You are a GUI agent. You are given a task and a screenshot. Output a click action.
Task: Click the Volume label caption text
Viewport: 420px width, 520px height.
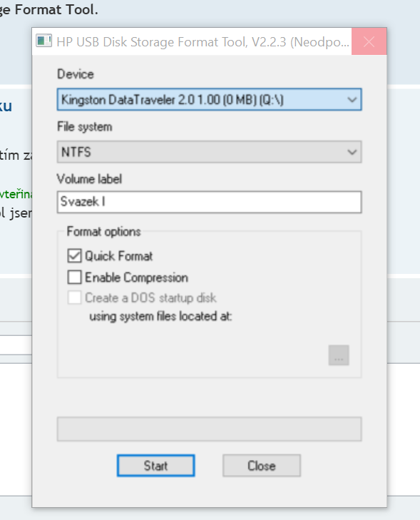point(90,179)
